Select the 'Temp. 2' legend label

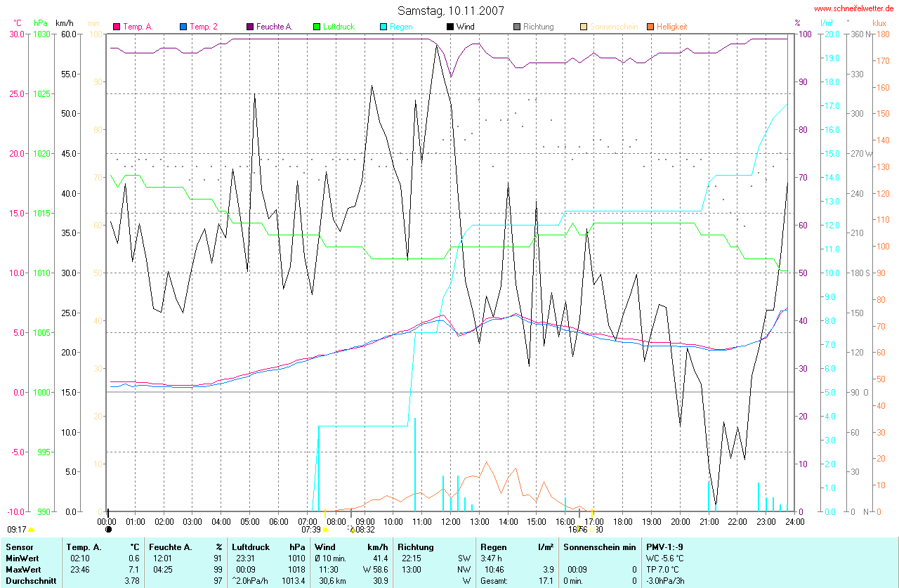tap(204, 27)
